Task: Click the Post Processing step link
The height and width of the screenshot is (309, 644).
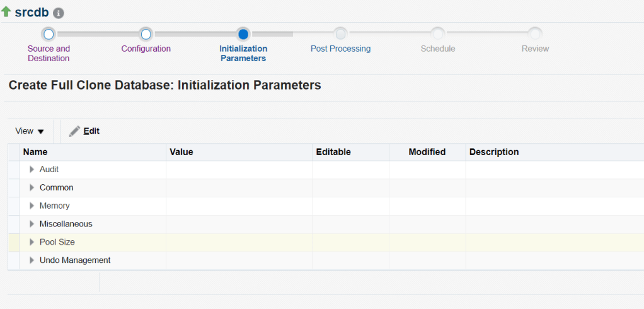Action: point(340,49)
